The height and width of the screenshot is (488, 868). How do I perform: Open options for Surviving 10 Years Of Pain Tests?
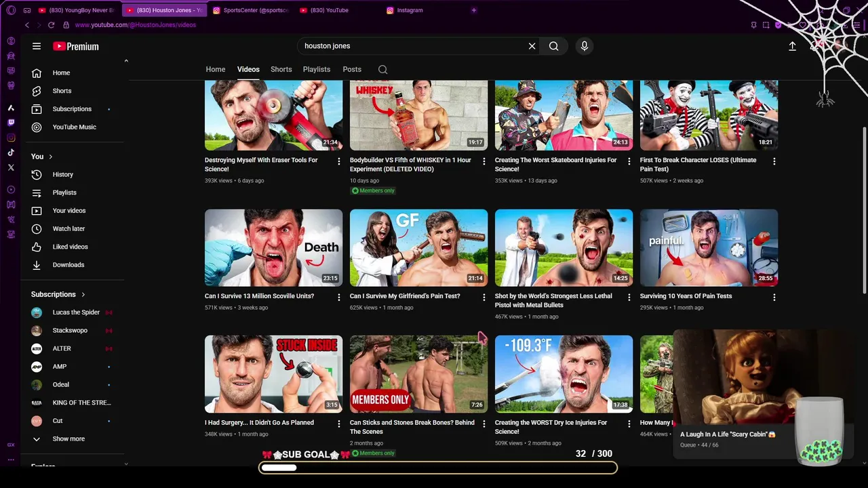point(774,297)
